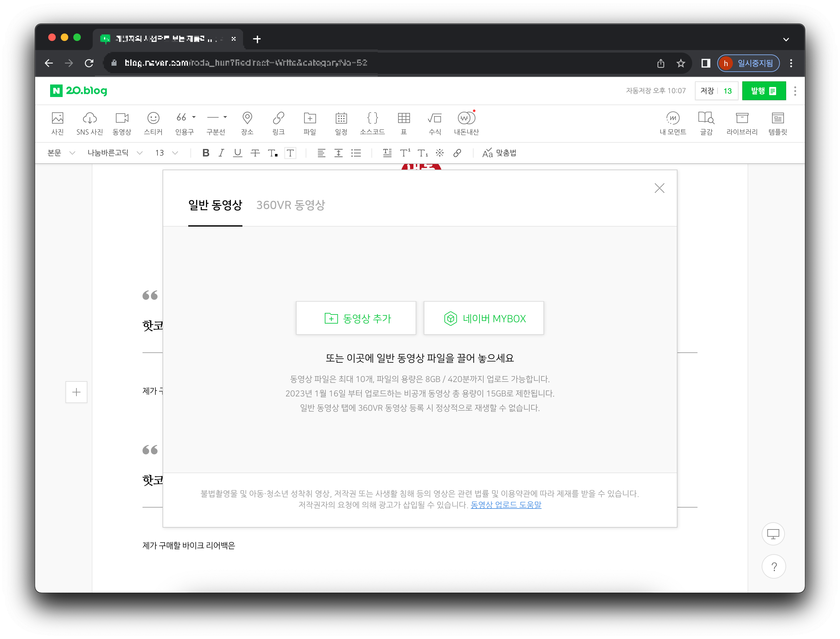
Task: Insert a 장소 location pin
Action: coord(247,123)
